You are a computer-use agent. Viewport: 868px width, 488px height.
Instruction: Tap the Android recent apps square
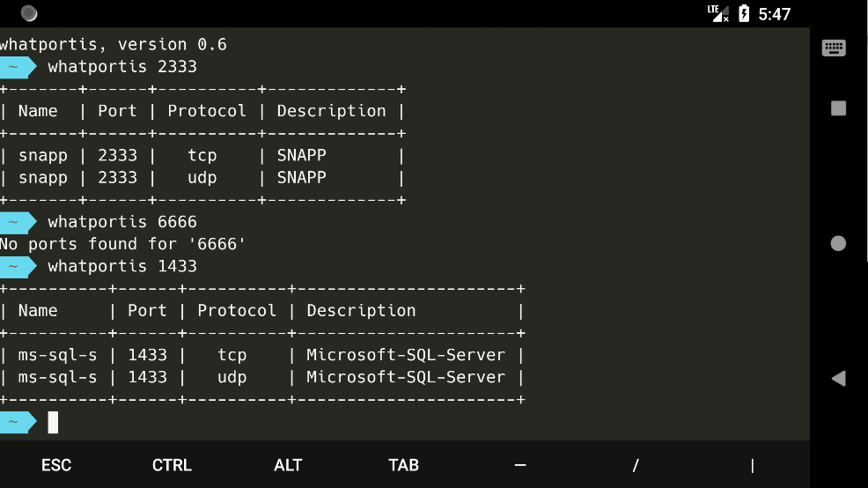(838, 108)
